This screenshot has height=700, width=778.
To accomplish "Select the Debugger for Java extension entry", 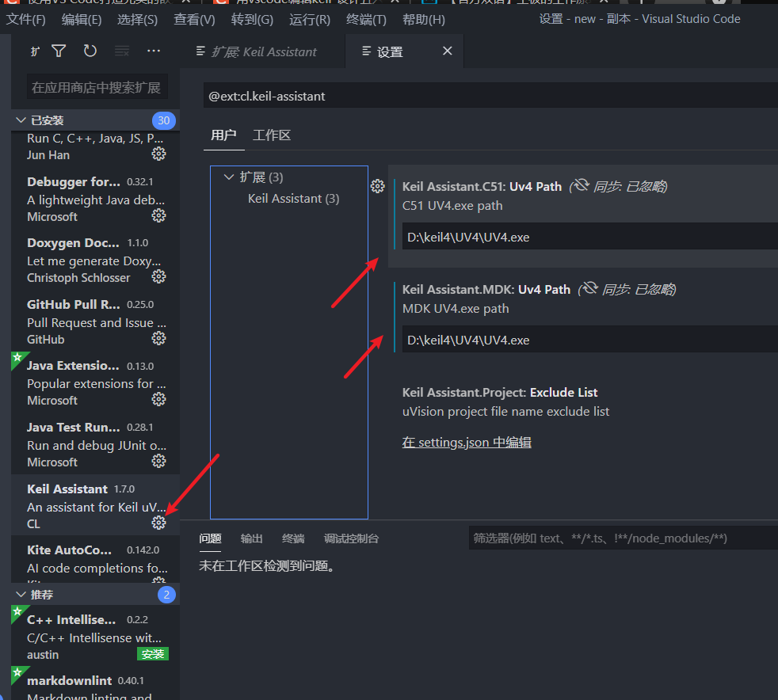I will 95,200.
